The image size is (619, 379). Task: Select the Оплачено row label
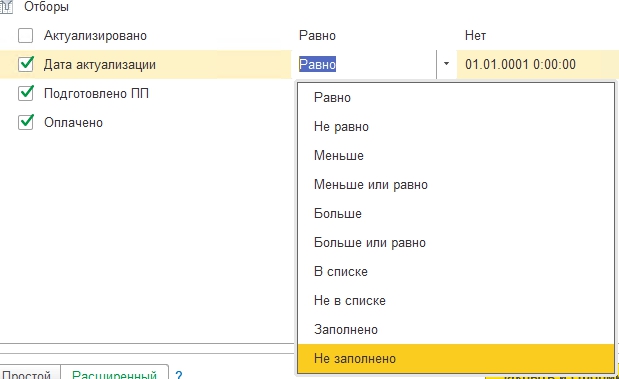[73, 123]
